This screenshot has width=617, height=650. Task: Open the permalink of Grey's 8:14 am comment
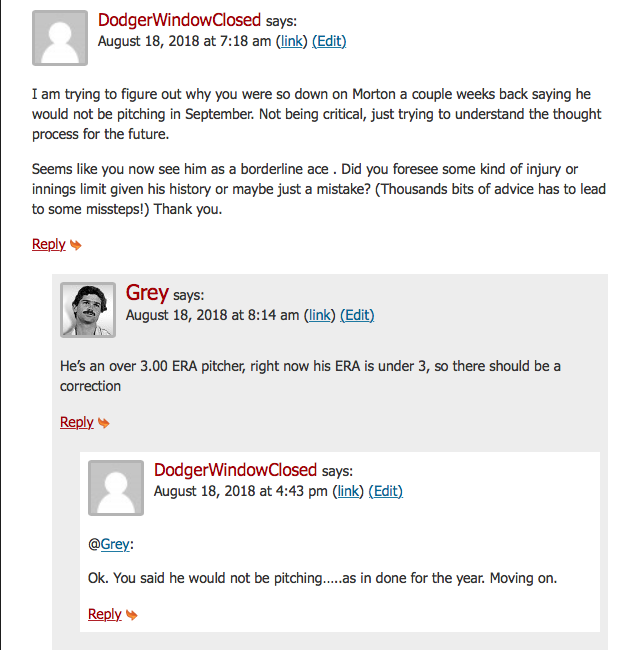[320, 315]
